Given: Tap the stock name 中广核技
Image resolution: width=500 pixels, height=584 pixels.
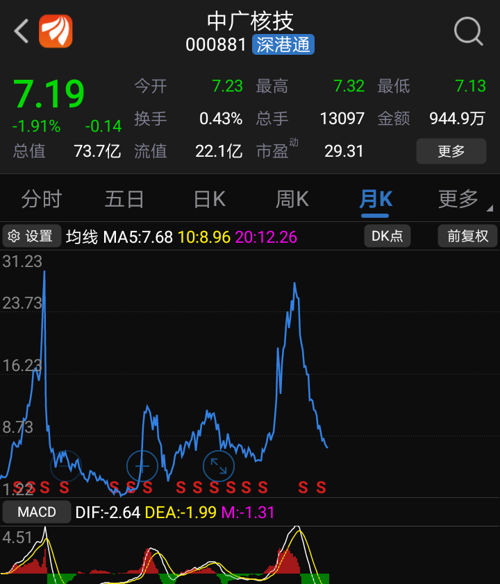Looking at the screenshot, I should tap(250, 21).
